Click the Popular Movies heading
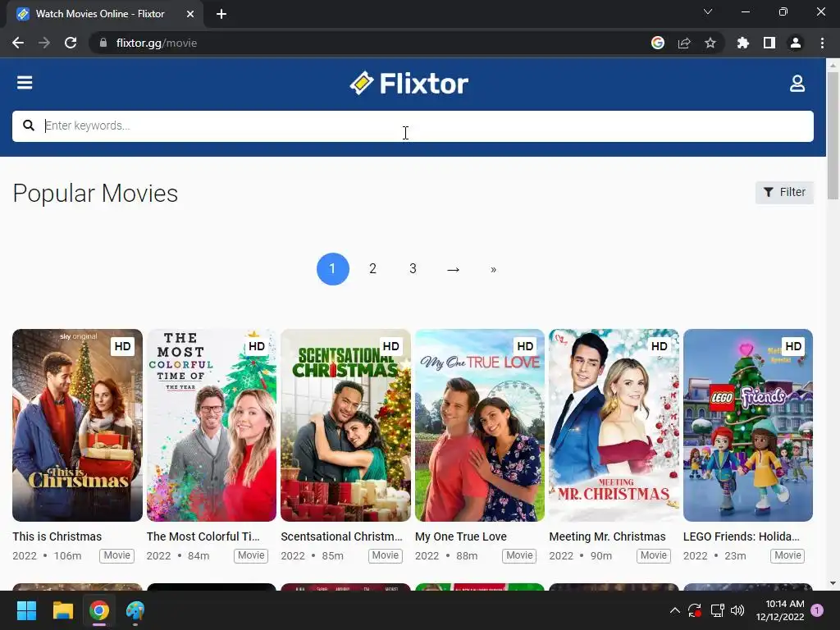The height and width of the screenshot is (630, 840). pyautogui.click(x=95, y=194)
